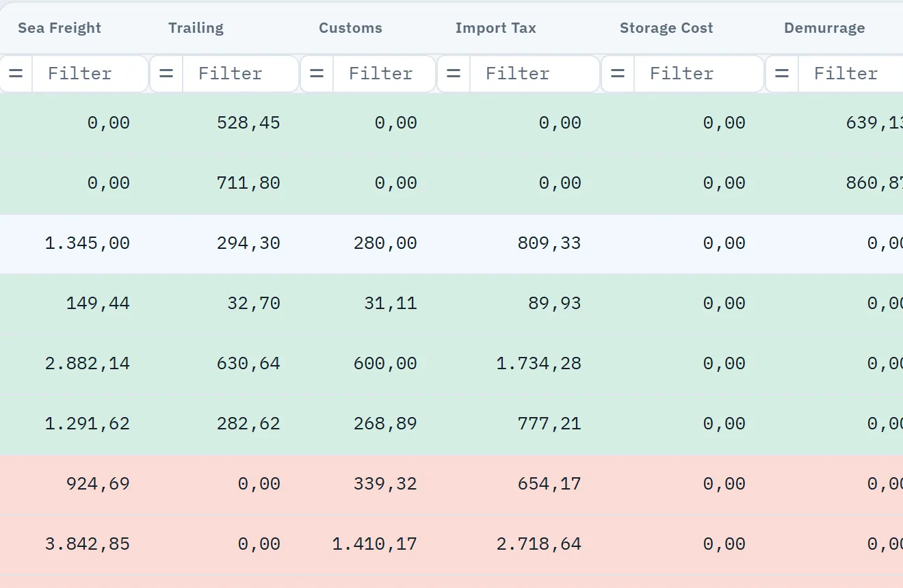Select Customs 0,00 in the 711,80 row
Image resolution: width=903 pixels, height=588 pixels.
pos(396,183)
